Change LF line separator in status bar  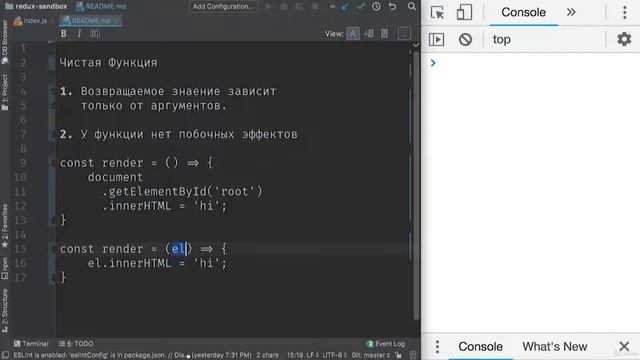[313, 355]
